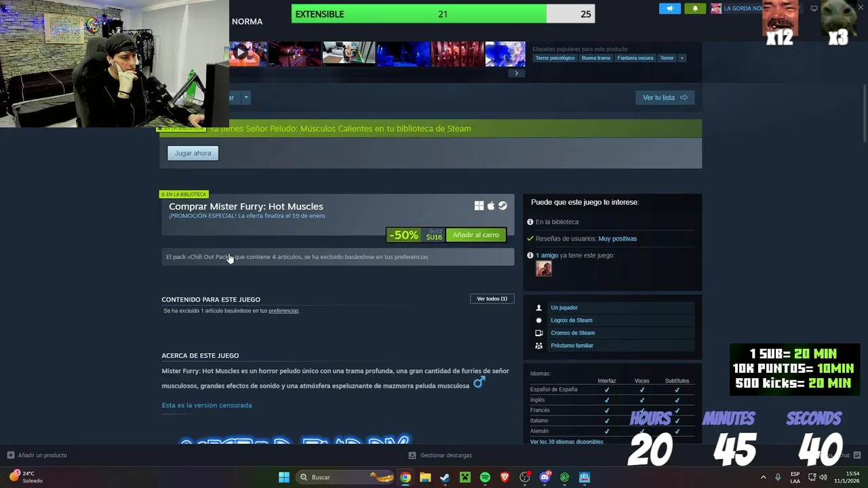Click the friend's avatar thumbnail
This screenshot has width=868, height=488.
click(x=544, y=268)
